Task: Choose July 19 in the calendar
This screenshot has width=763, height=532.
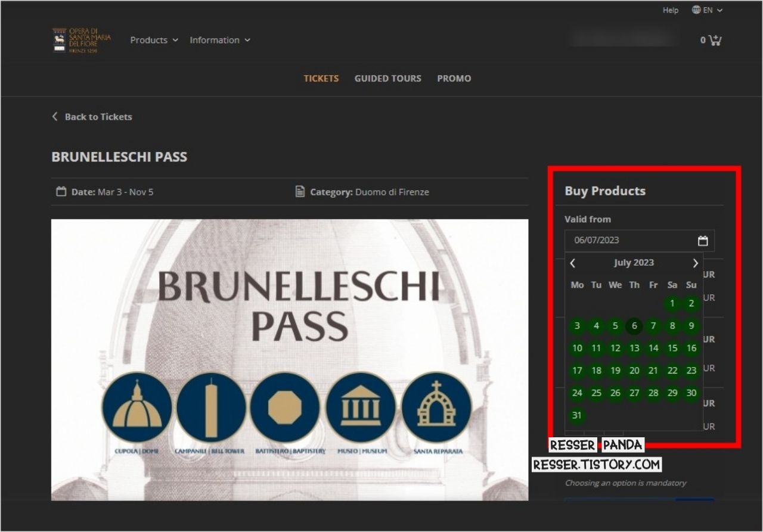Action: click(x=615, y=371)
